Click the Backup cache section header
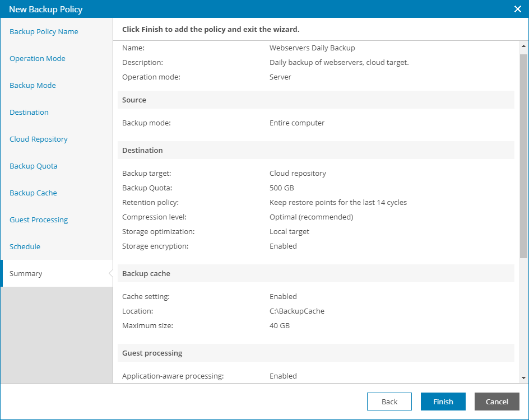529x420 pixels. pyautogui.click(x=146, y=274)
